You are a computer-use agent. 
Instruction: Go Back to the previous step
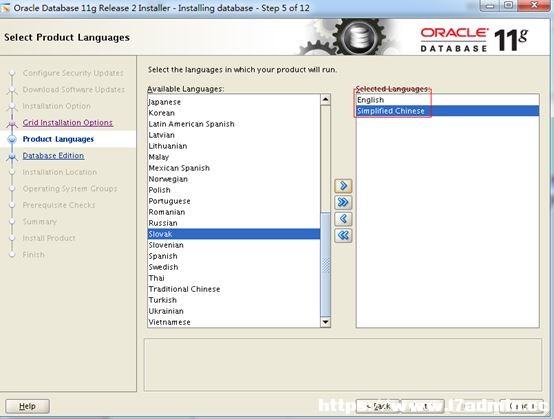click(378, 406)
